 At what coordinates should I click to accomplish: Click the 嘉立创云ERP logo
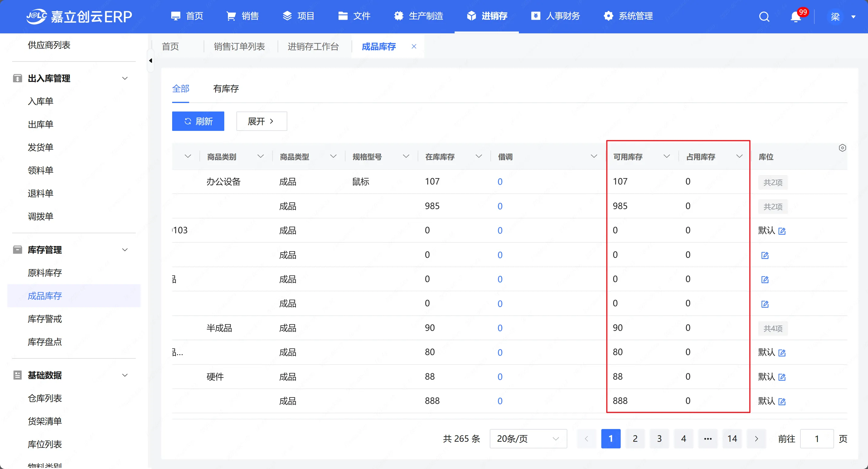[x=79, y=16]
